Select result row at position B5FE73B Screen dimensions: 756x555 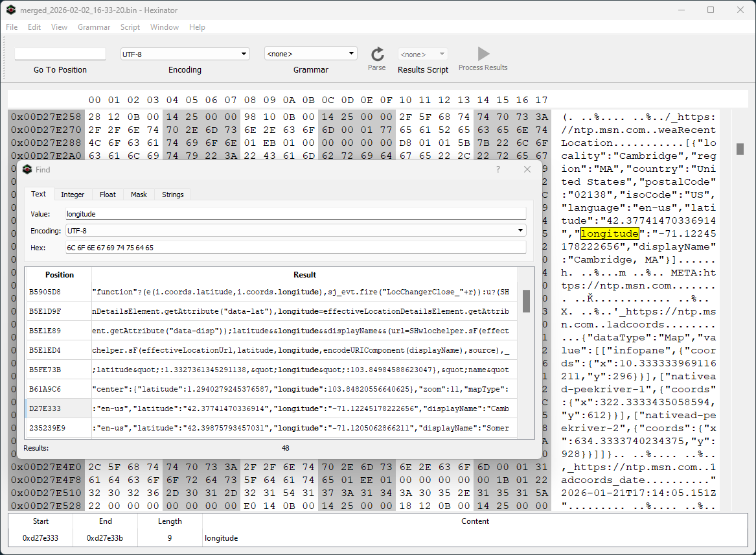coord(271,370)
